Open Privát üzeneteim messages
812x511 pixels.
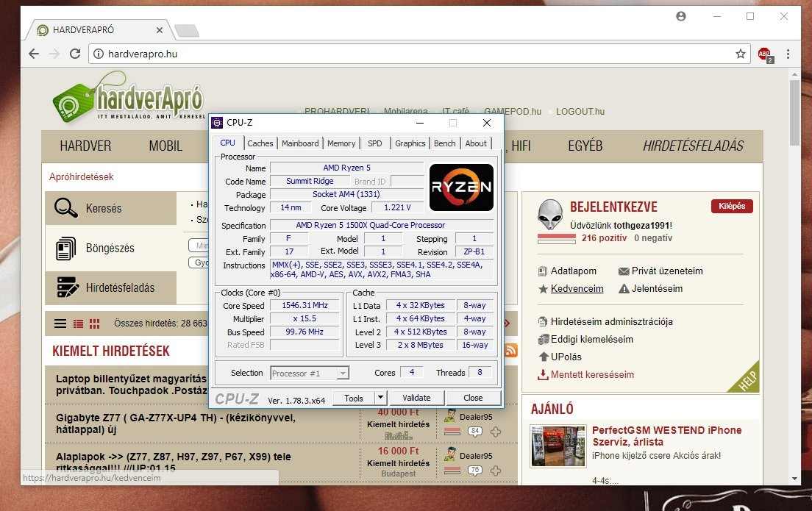pos(666,271)
